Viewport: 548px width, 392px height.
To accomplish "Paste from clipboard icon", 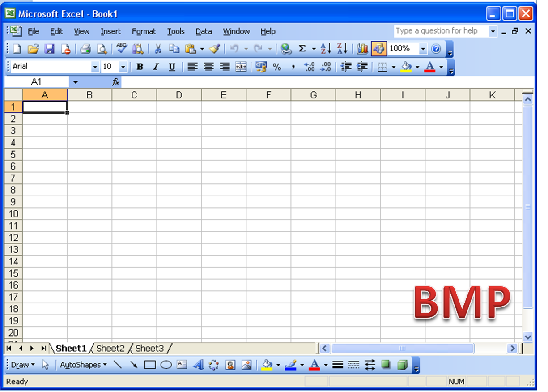I will pyautogui.click(x=191, y=49).
